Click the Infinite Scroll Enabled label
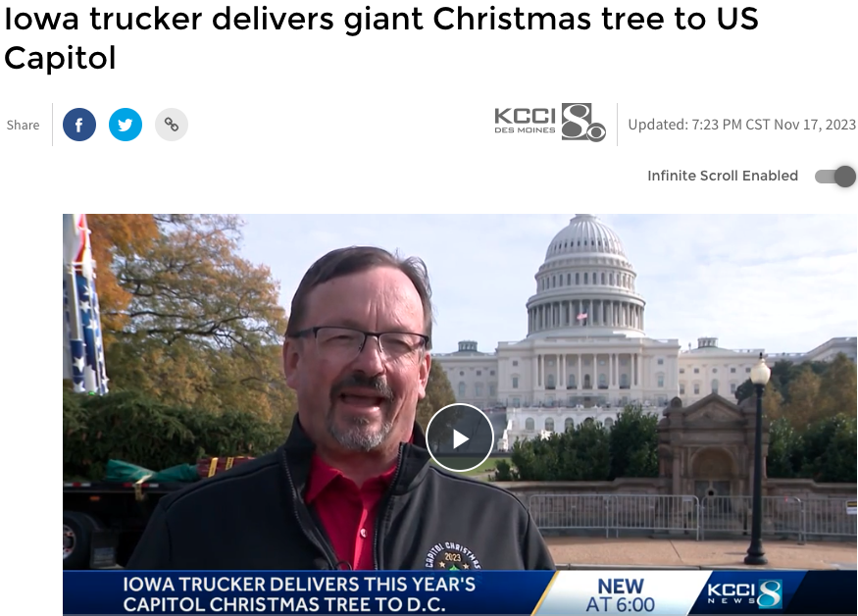This screenshot has height=616, width=858. pyautogui.click(x=723, y=176)
